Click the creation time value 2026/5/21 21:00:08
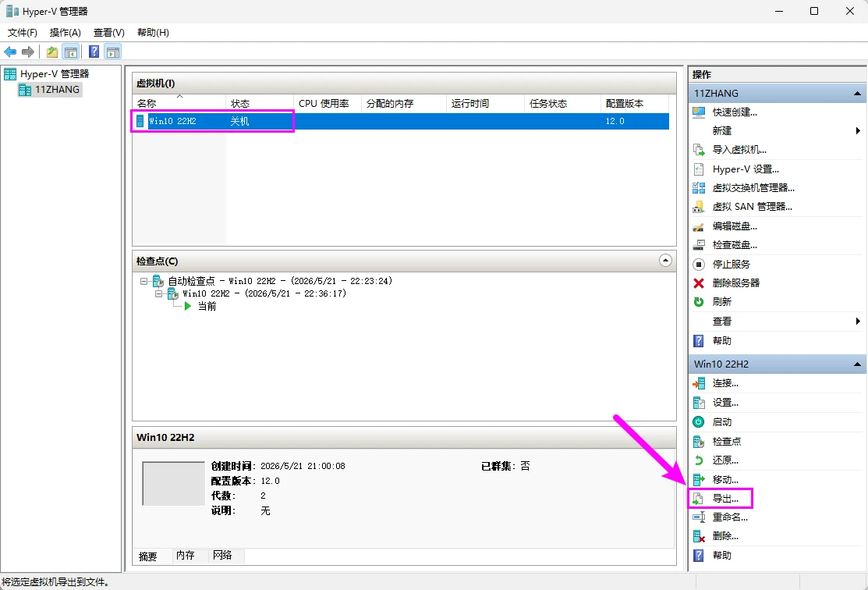Image resolution: width=868 pixels, height=590 pixels. 303,467
